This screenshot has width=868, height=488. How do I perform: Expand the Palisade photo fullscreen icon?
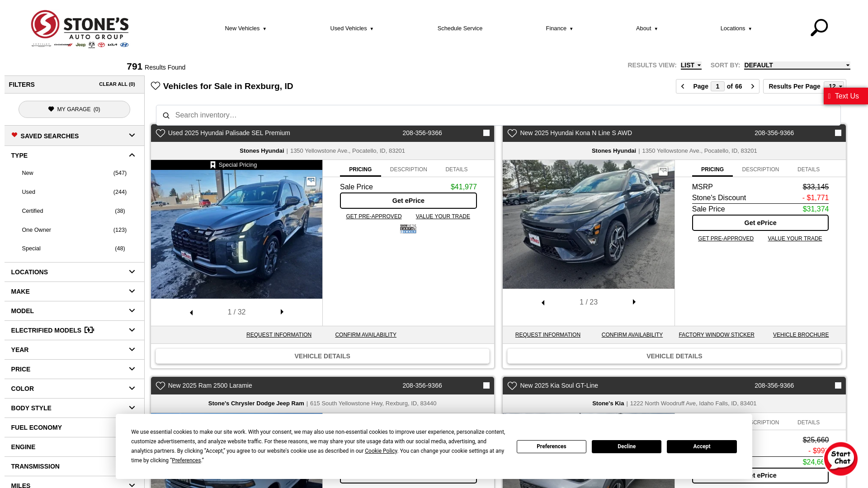(x=311, y=182)
